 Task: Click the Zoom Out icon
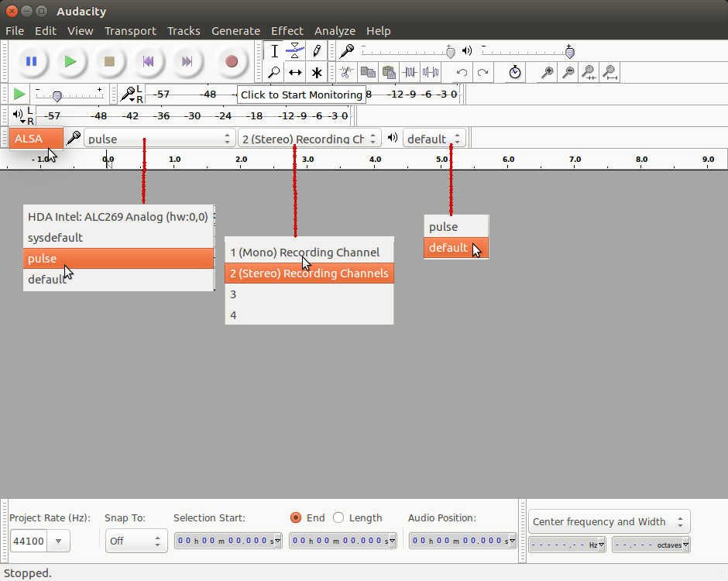(568, 73)
